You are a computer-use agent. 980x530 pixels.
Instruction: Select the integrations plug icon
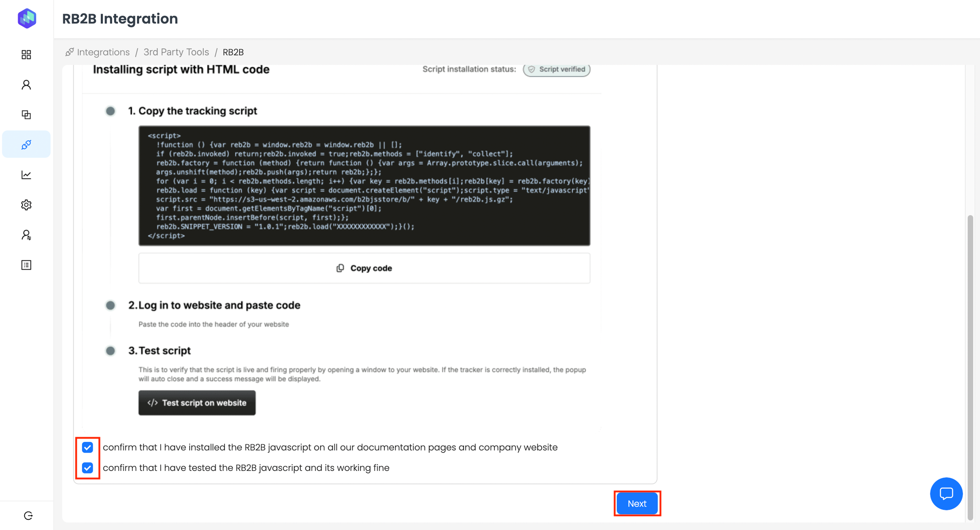click(26, 145)
